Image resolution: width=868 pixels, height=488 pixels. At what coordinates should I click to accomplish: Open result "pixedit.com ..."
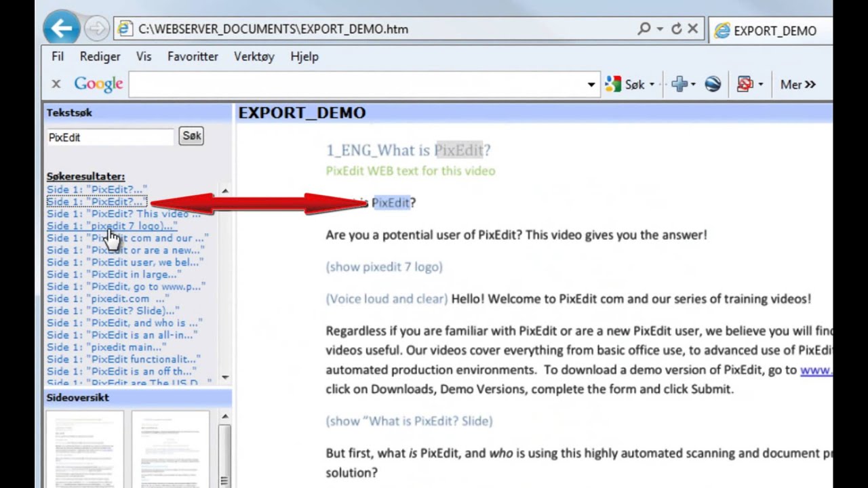click(108, 299)
